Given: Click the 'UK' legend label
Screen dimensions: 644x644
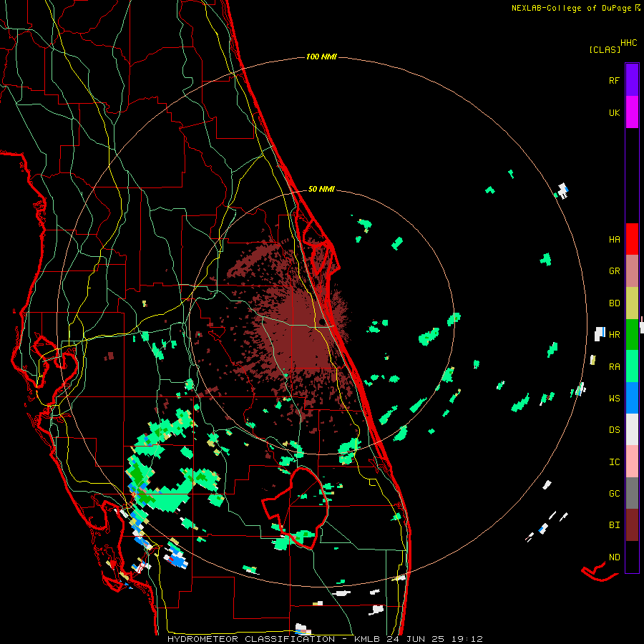Looking at the screenshot, I should coord(614,112).
